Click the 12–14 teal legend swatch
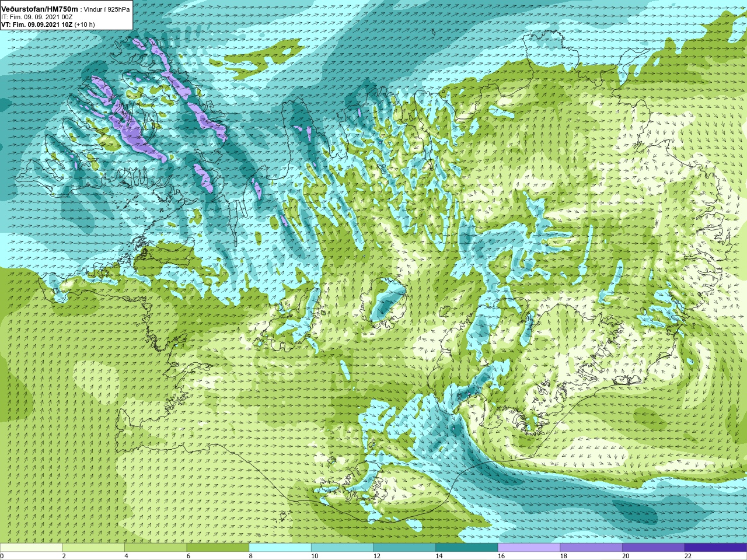 tap(404, 548)
